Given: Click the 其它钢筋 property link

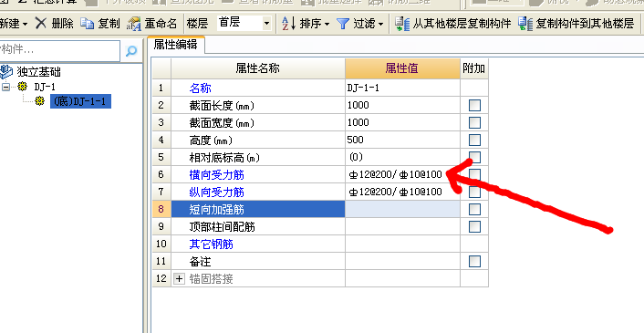Looking at the screenshot, I should [211, 244].
